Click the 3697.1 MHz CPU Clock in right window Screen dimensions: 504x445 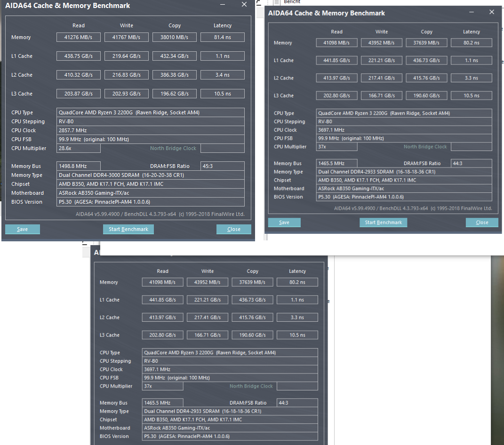[x=404, y=130]
